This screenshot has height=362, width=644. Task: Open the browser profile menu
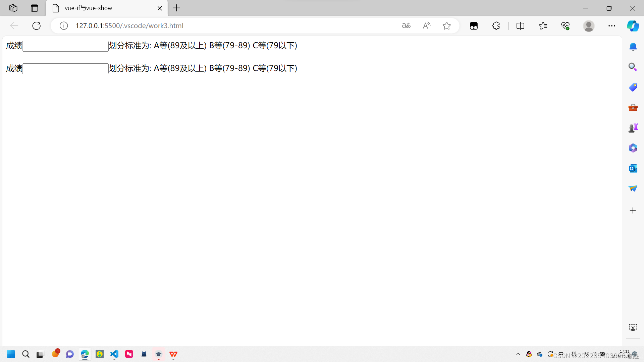(589, 26)
